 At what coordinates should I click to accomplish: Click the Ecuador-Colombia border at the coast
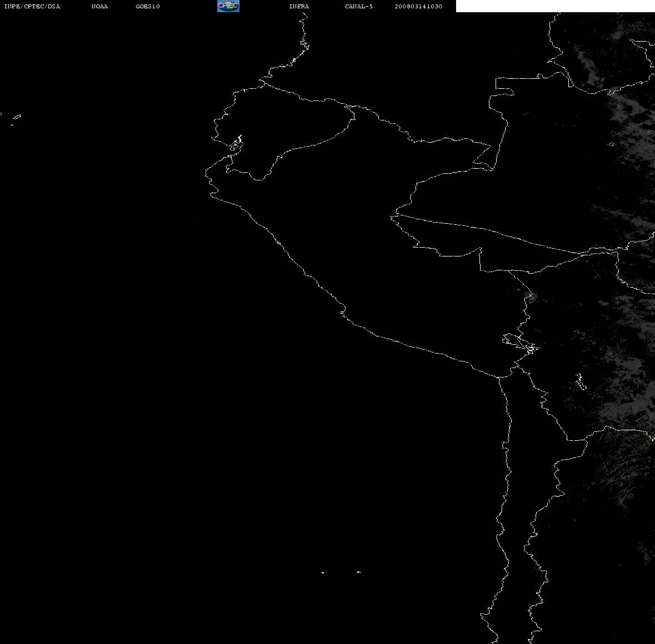(264, 83)
